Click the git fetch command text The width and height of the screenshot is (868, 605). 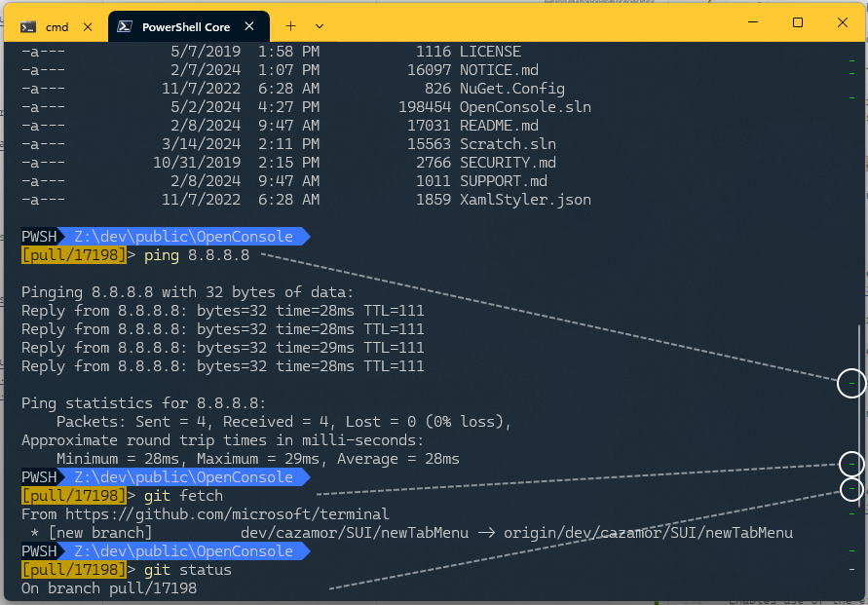[x=183, y=496]
